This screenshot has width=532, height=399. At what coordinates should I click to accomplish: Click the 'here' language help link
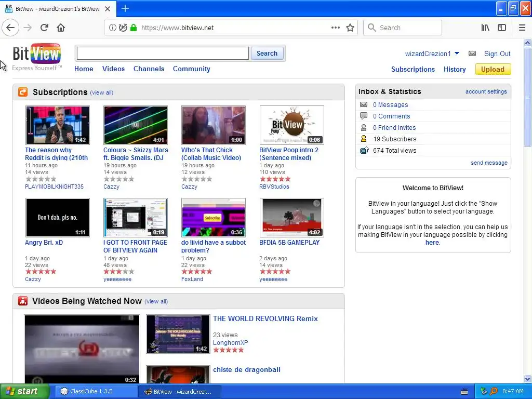tap(432, 243)
